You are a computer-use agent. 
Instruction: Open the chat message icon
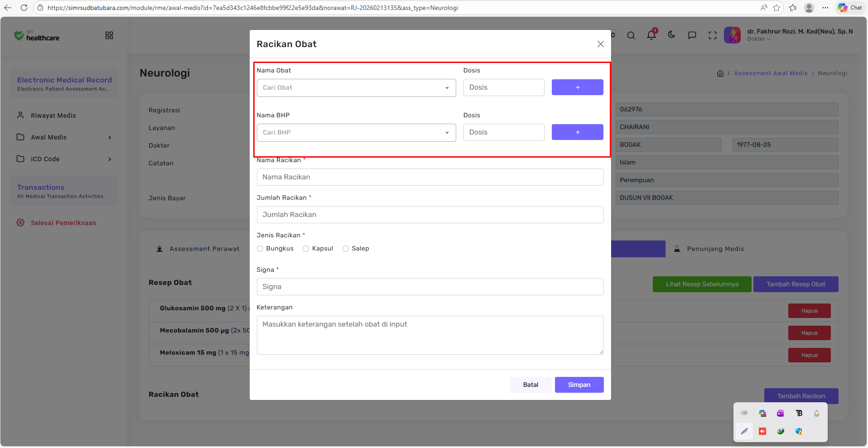(x=692, y=35)
